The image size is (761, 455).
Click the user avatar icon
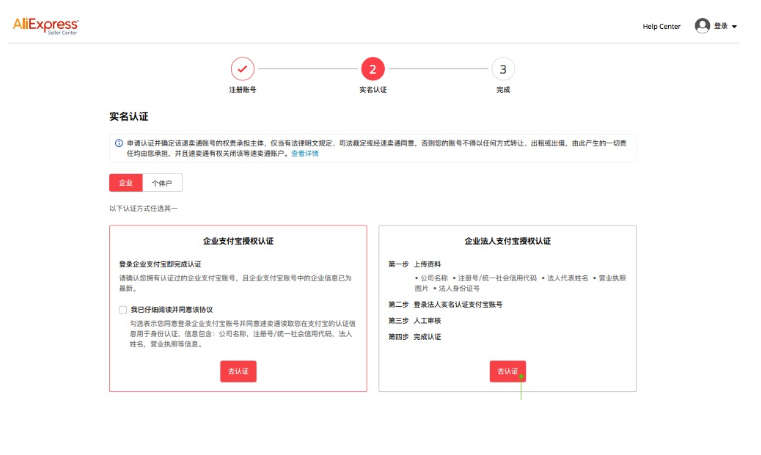pos(702,26)
